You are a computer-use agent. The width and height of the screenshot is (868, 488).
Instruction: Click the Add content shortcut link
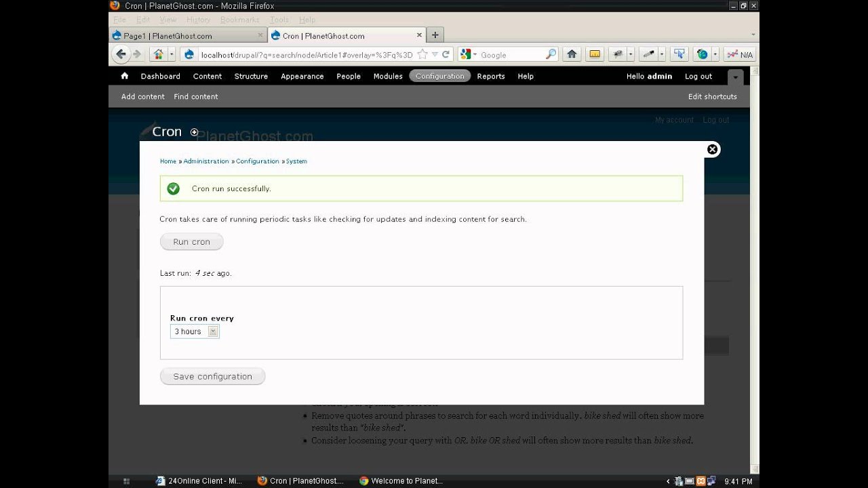pos(143,96)
